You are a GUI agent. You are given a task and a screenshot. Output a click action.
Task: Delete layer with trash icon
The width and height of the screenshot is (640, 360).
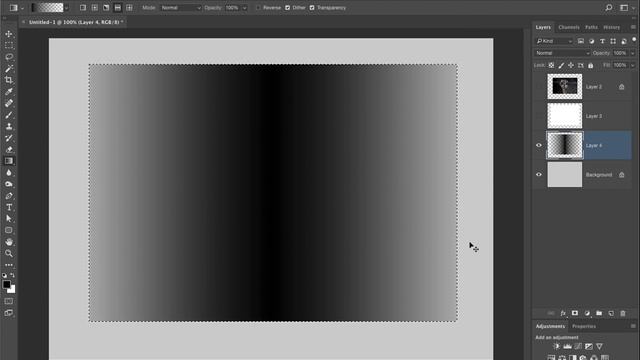pos(623,313)
